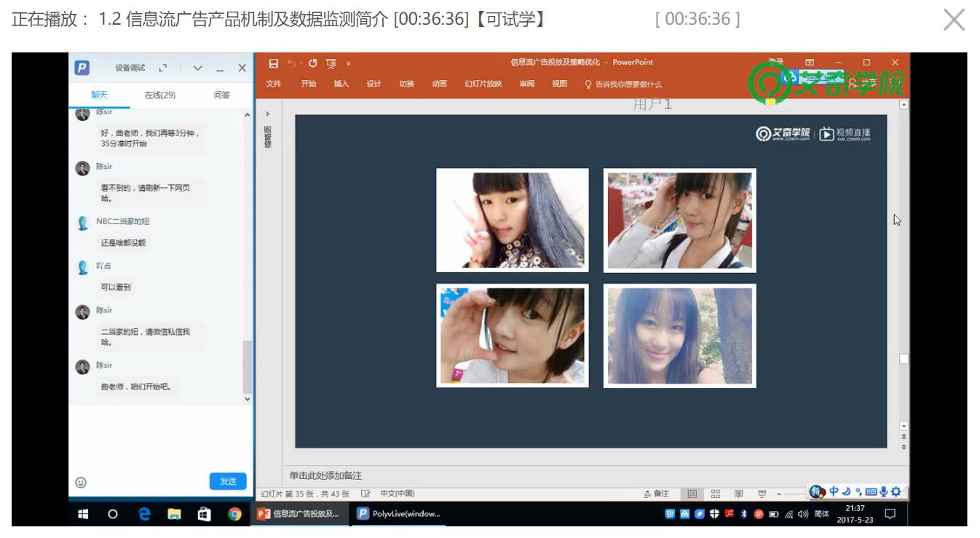The height and width of the screenshot is (538, 980).
Task: Save the presentation with the floppy disk icon
Action: tap(274, 64)
